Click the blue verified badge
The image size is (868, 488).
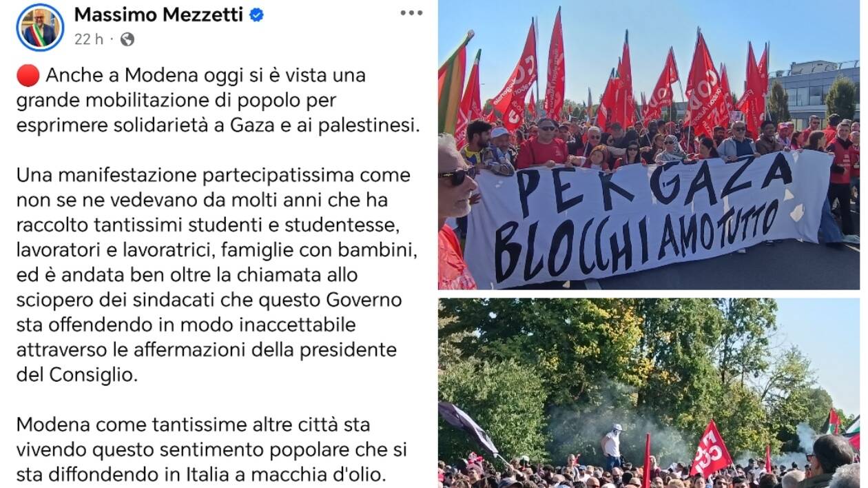point(256,14)
